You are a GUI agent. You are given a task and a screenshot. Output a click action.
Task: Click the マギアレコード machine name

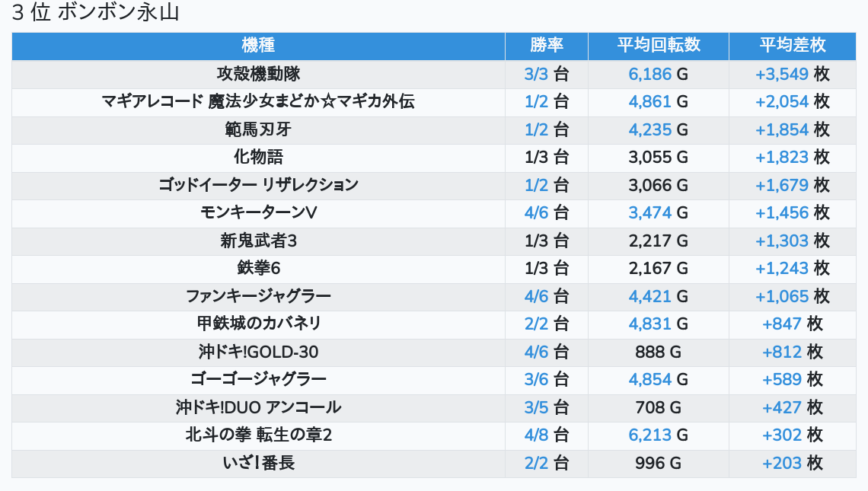258,101
